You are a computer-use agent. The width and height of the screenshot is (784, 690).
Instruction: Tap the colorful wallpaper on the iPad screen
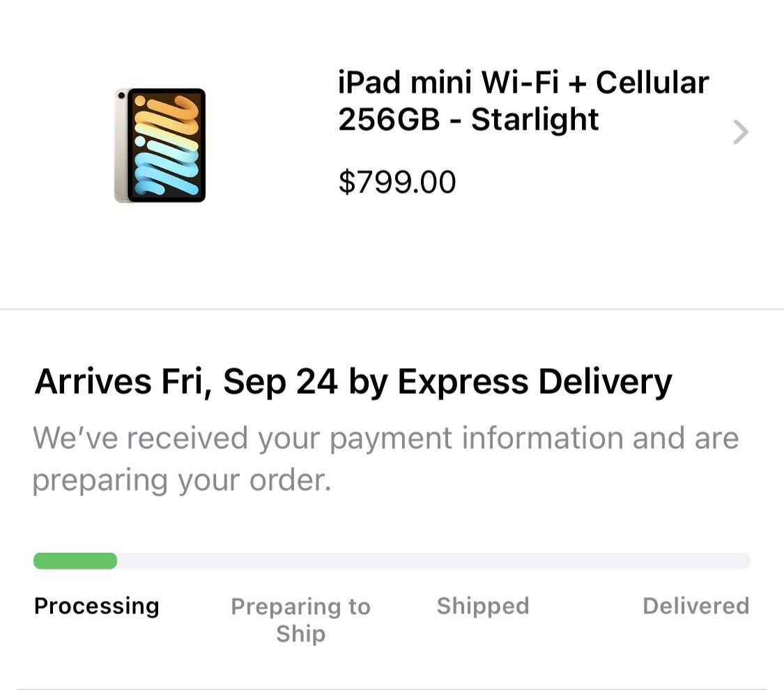[167, 145]
